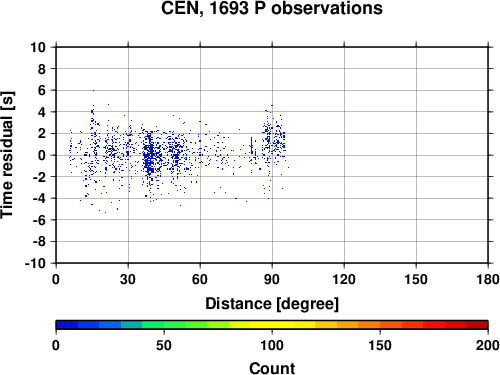The height and width of the screenshot is (375, 500).
Task: Click the x-axis tick label "180"
Action: click(488, 279)
